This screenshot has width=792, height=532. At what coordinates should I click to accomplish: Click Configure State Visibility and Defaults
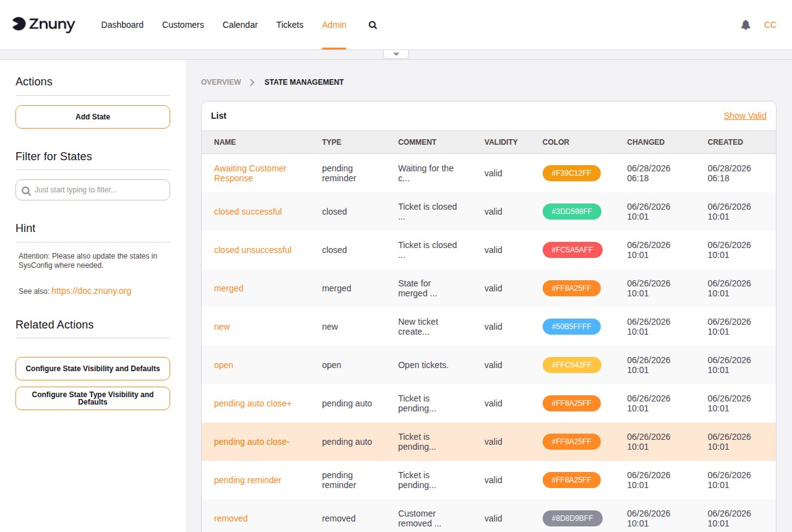[x=93, y=369]
